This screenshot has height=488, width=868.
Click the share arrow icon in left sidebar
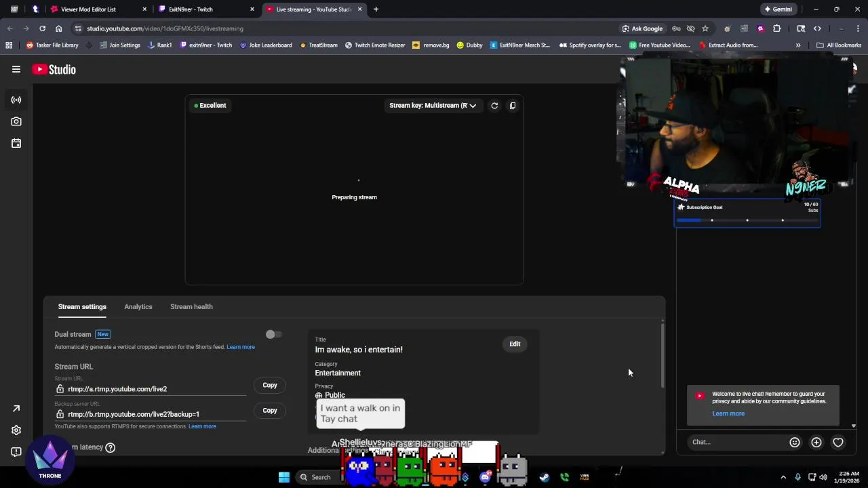(16, 409)
